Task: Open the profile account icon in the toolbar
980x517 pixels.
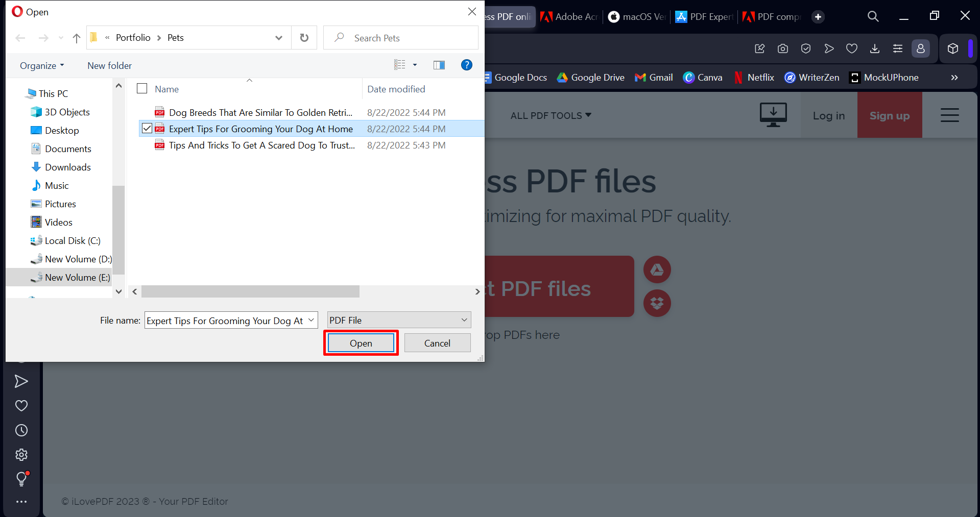Action: coord(921,48)
